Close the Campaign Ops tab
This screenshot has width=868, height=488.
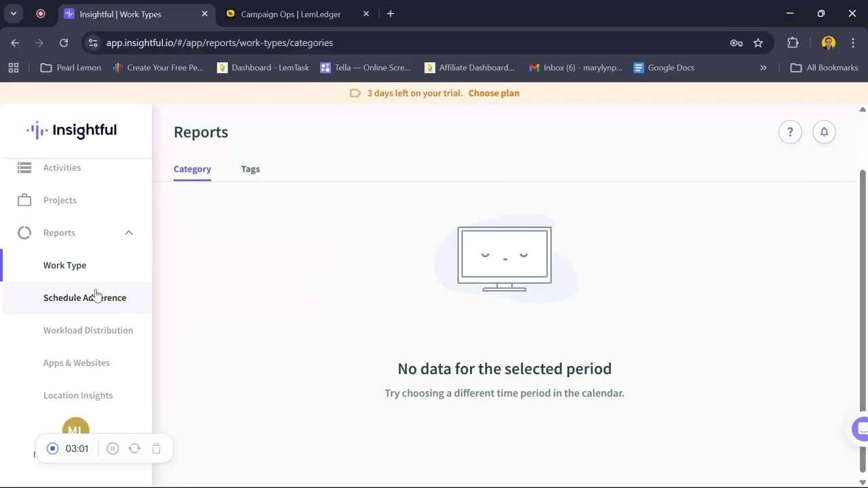(x=366, y=14)
